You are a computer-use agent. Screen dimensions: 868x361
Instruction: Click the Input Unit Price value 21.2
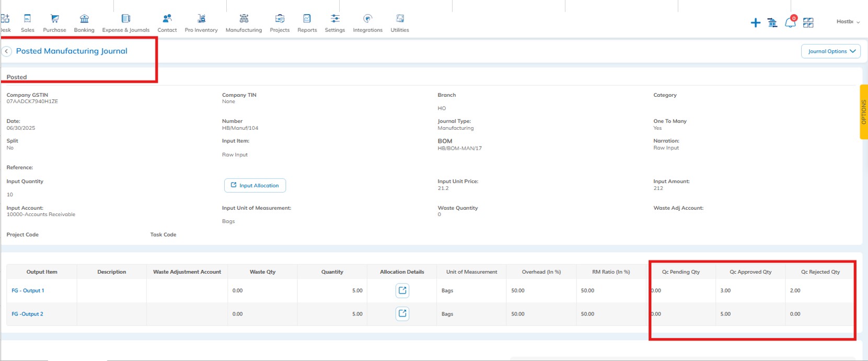click(443, 188)
